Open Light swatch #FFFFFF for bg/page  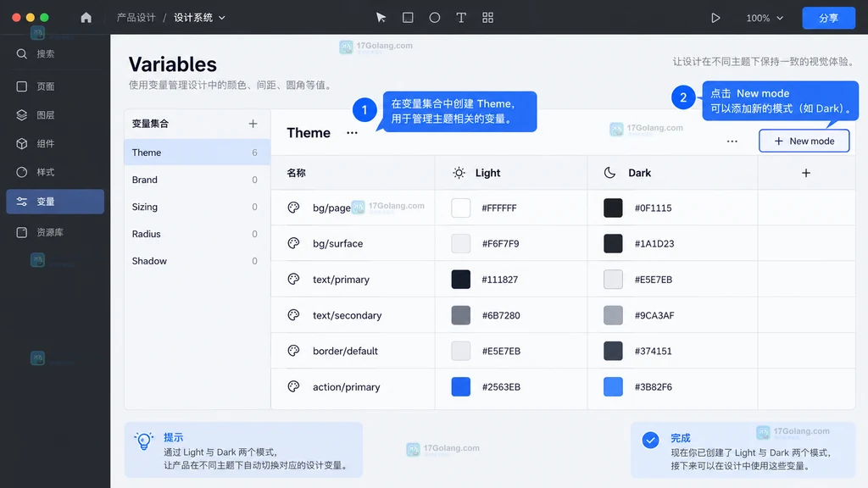[460, 208]
